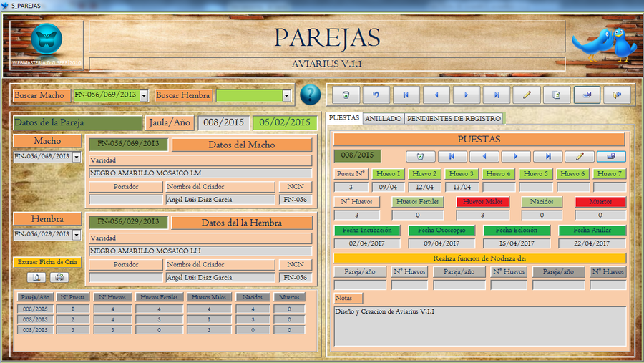Screen dimensions: 644x363
Task: Click the Extraer Ficha de Cria button
Action: tap(47, 262)
